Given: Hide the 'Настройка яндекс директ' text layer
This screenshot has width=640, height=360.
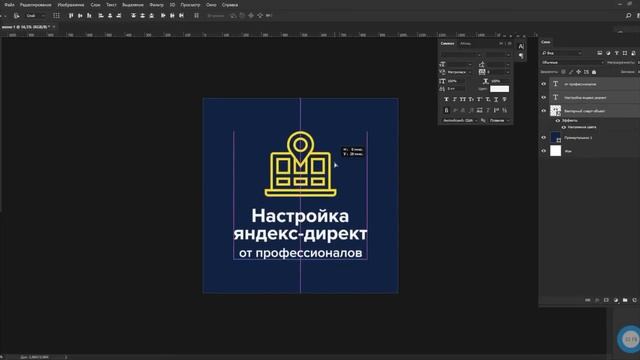Looking at the screenshot, I should click(543, 98).
